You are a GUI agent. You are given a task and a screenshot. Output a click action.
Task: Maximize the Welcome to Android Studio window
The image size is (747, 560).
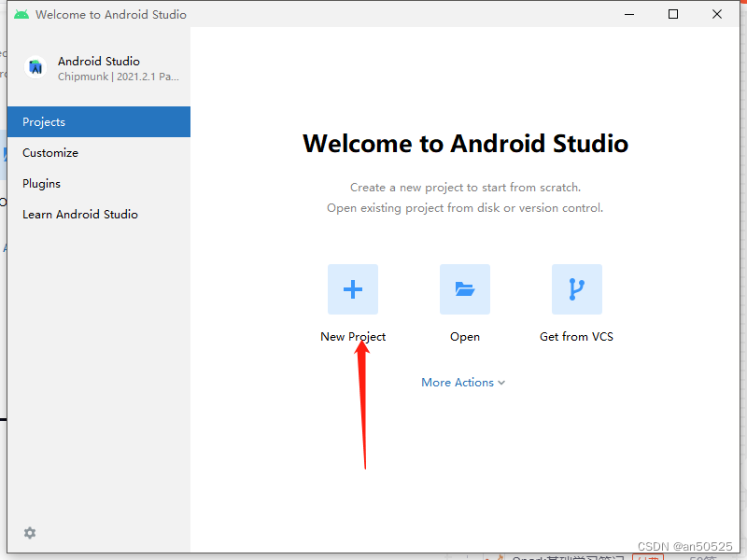tap(673, 14)
